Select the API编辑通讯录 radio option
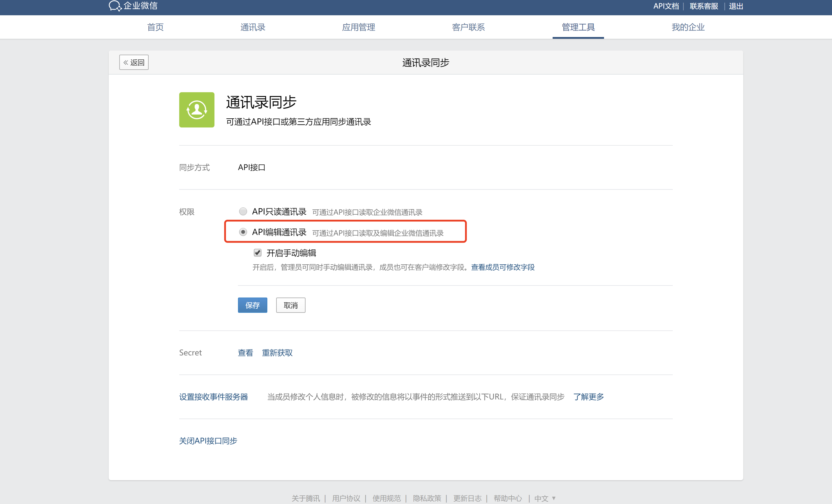832x504 pixels. [243, 232]
